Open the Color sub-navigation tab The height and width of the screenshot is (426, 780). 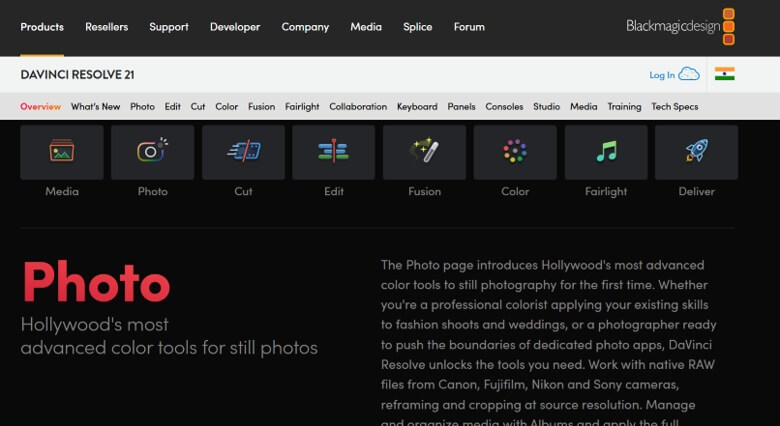(226, 106)
